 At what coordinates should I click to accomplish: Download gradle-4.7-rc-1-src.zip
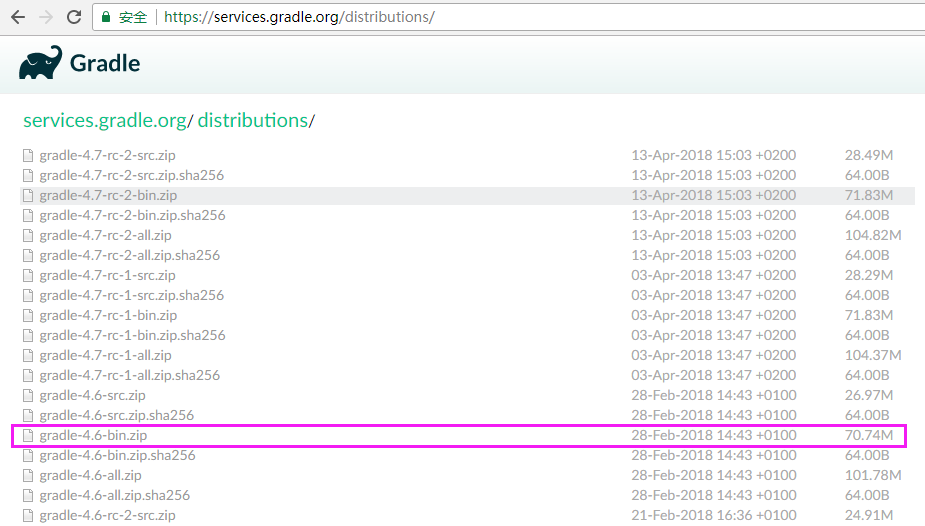pos(107,275)
